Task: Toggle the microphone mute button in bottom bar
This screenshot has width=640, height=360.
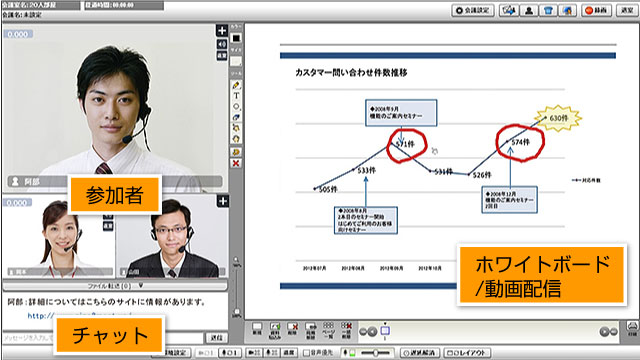Action: [229, 352]
